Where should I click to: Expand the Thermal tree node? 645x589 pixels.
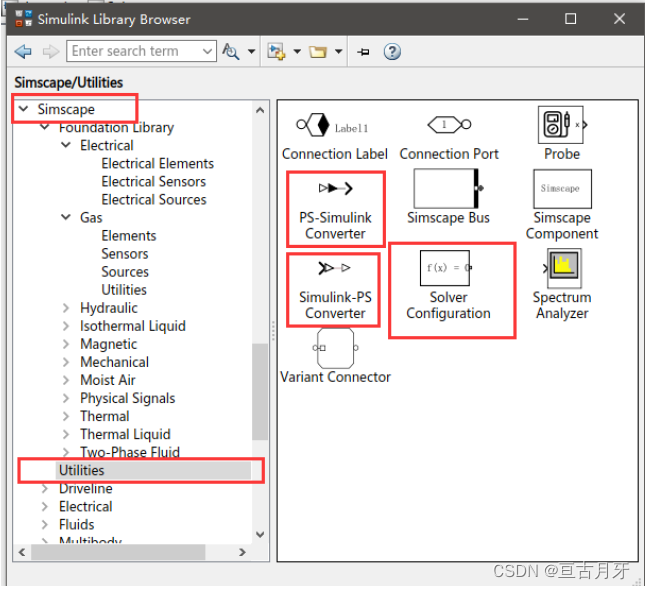click(x=66, y=416)
